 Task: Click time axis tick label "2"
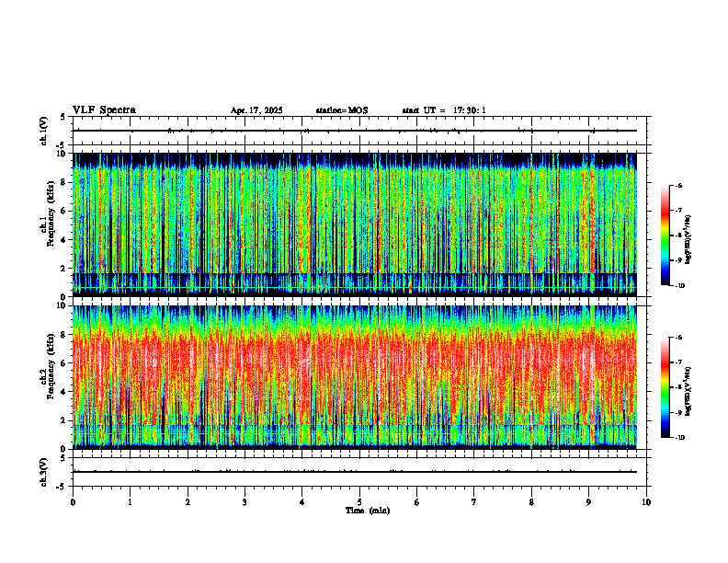188,502
